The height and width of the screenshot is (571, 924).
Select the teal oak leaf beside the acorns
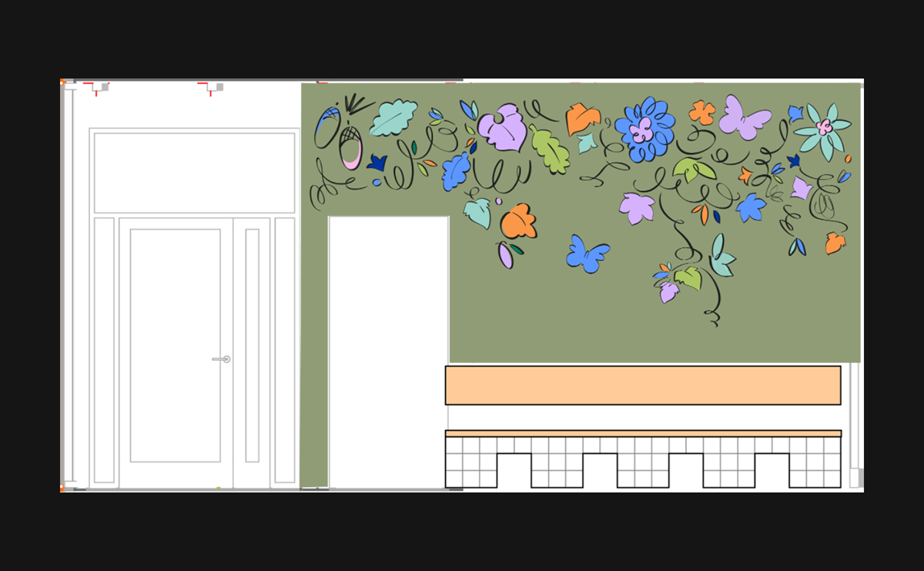(393, 119)
